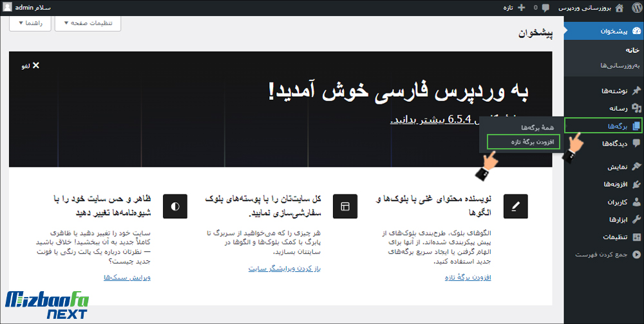Click the نوشته‌ها pushpin icon
The width and height of the screenshot is (644, 324).
click(x=636, y=91)
